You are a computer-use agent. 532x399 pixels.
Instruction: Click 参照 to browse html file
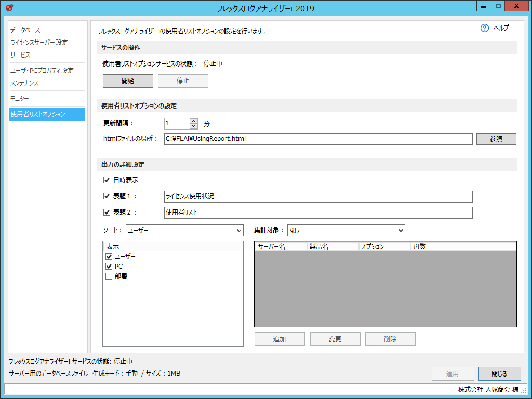click(496, 139)
